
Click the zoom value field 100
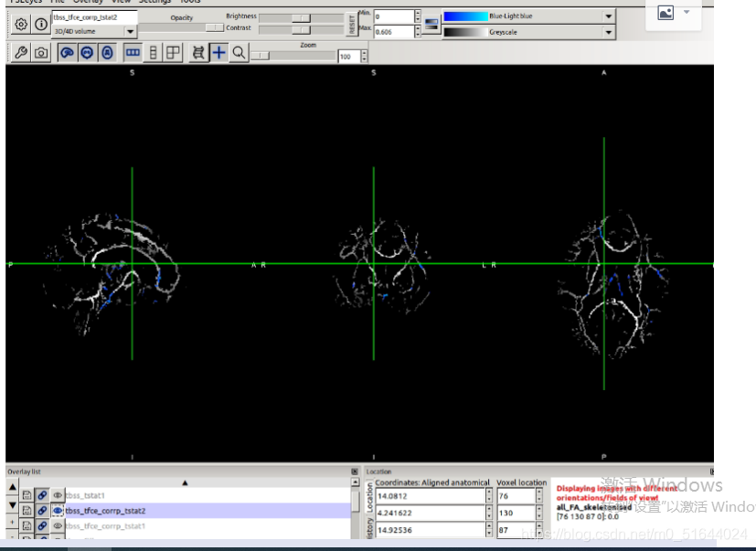click(x=349, y=57)
